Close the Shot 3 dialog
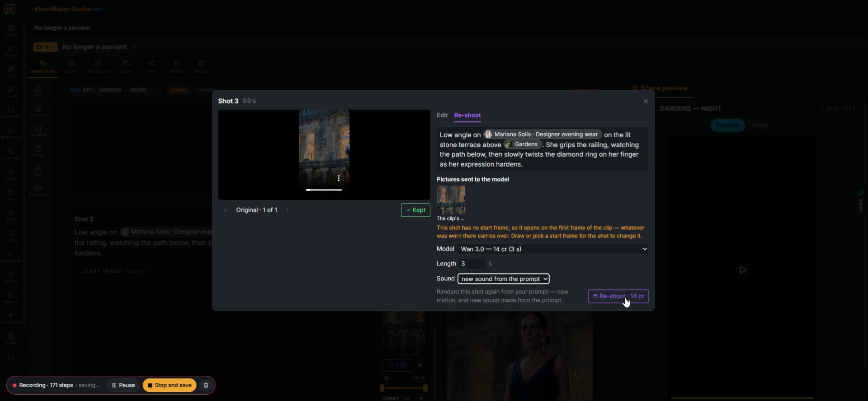This screenshot has height=401, width=868. coord(646,101)
